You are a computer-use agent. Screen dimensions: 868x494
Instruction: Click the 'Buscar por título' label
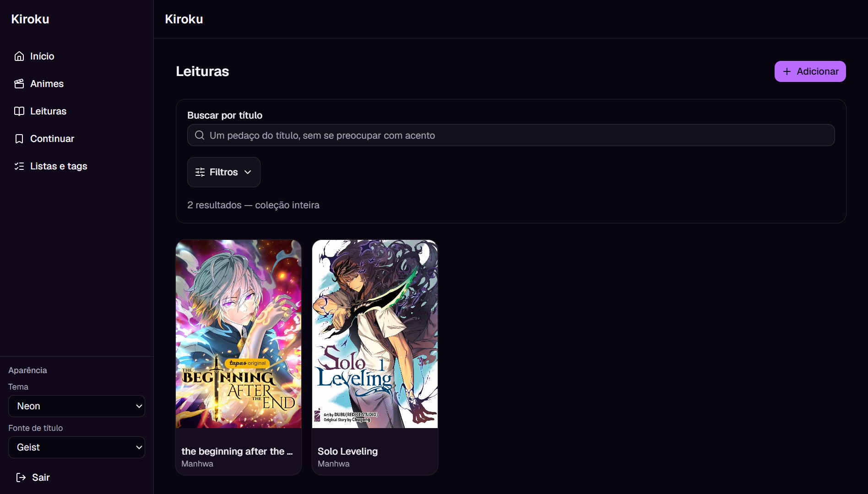pyautogui.click(x=225, y=115)
